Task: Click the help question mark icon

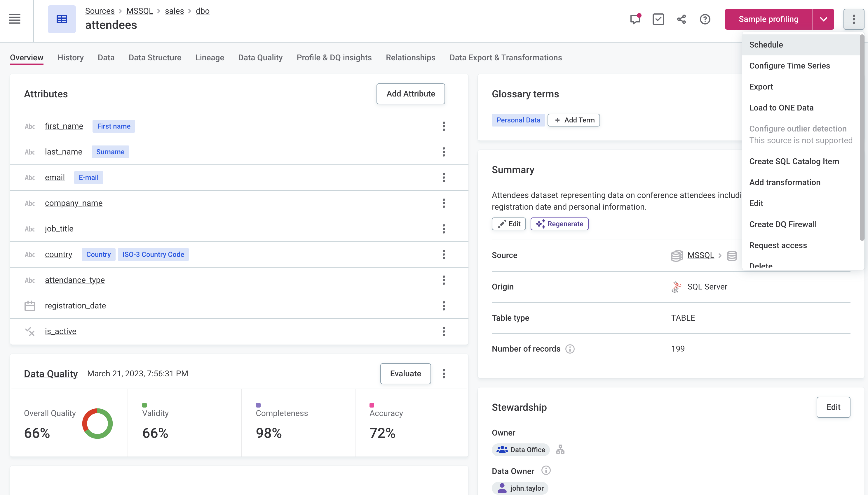Action: pos(705,19)
